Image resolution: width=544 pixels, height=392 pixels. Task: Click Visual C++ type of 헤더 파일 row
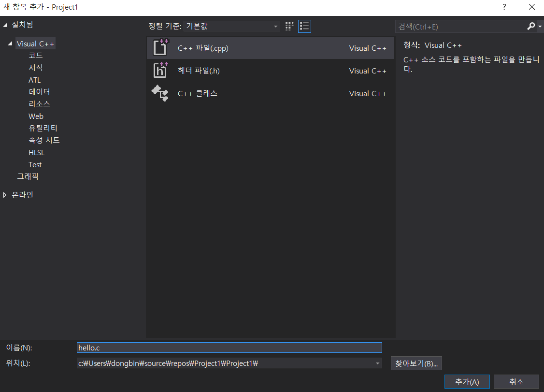pos(367,71)
